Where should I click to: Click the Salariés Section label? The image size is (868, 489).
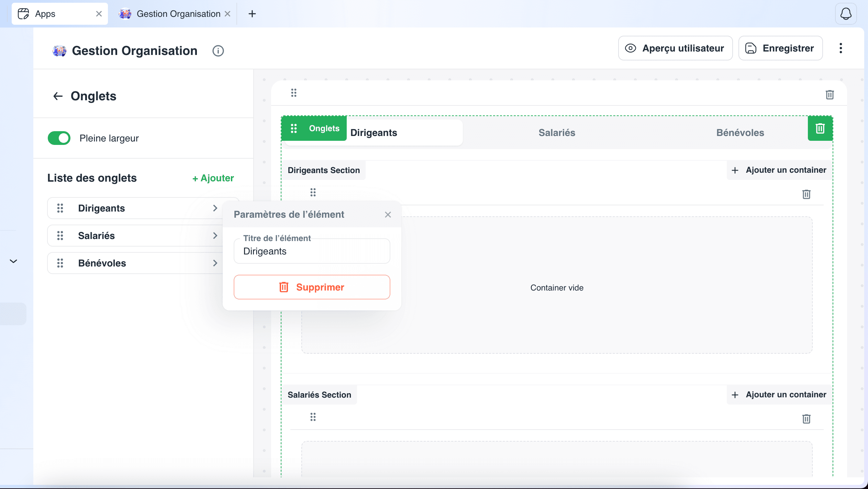(x=319, y=395)
